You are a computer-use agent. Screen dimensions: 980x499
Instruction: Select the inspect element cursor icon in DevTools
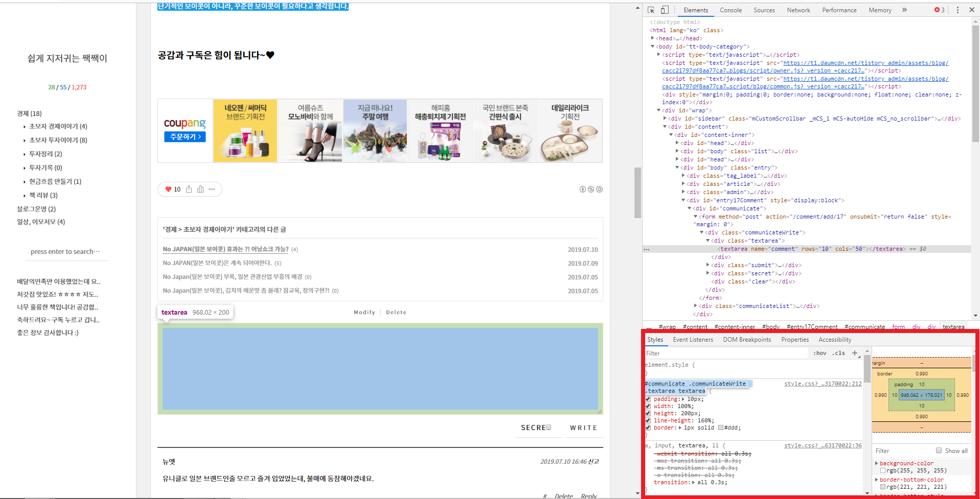click(651, 10)
